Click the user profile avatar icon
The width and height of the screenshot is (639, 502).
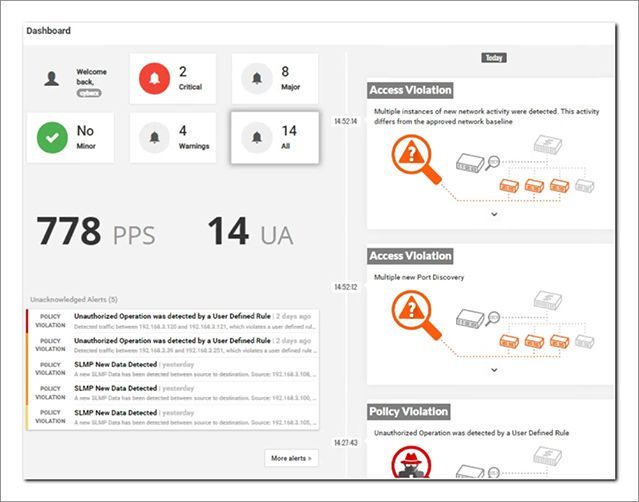coord(51,79)
